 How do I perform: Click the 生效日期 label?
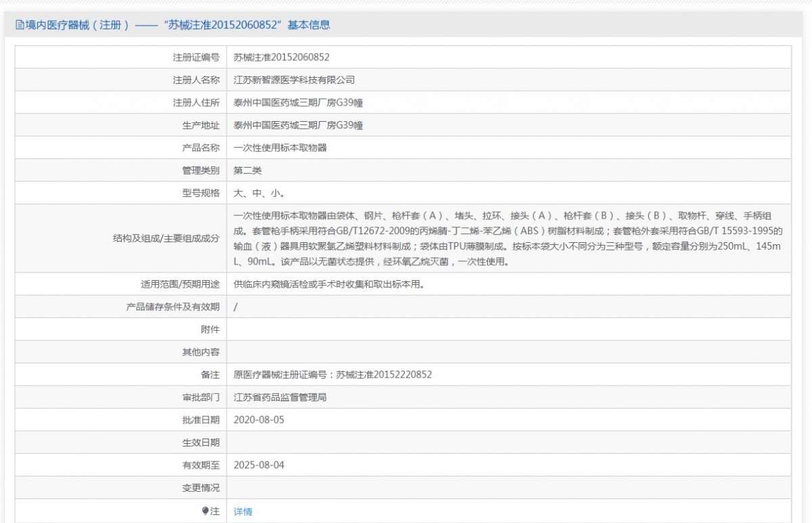click(x=201, y=442)
